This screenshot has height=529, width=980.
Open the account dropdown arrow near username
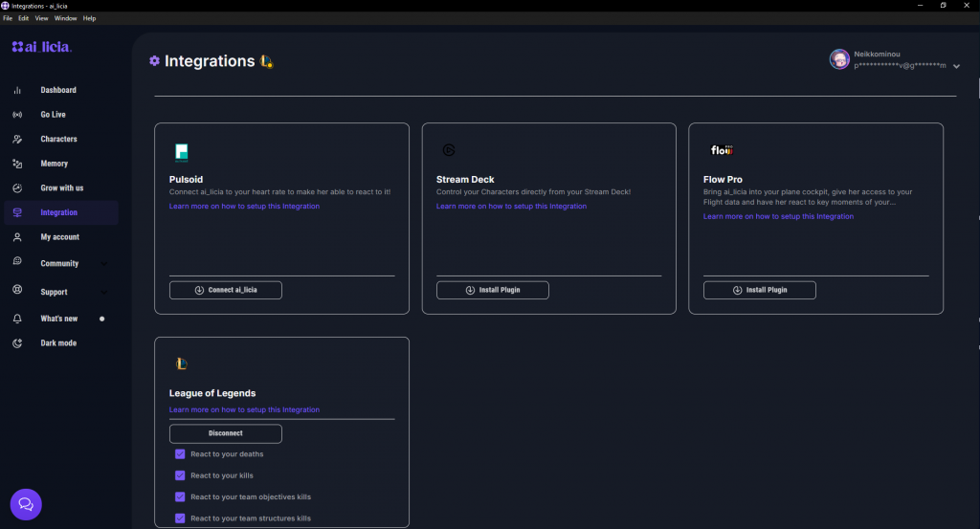[x=956, y=66]
